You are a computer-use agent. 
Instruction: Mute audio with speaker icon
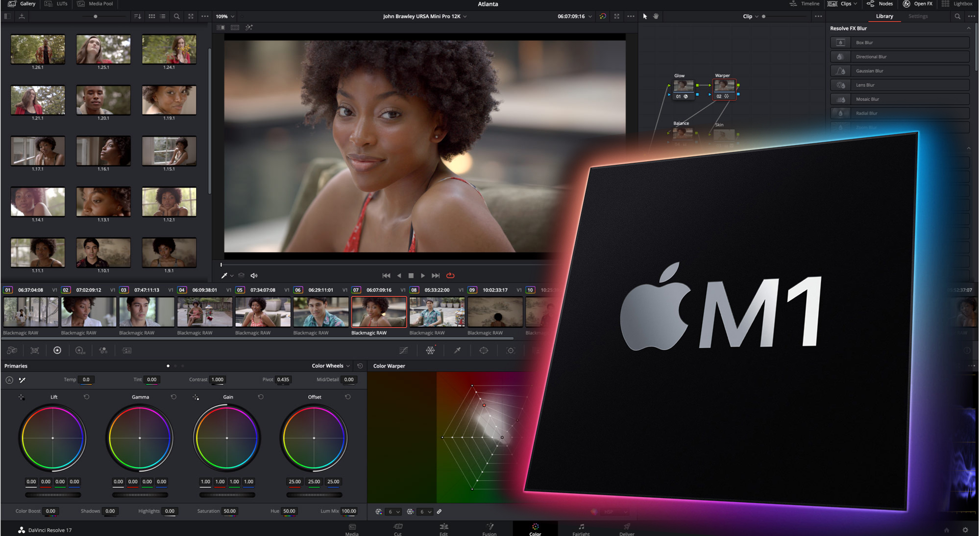254,276
